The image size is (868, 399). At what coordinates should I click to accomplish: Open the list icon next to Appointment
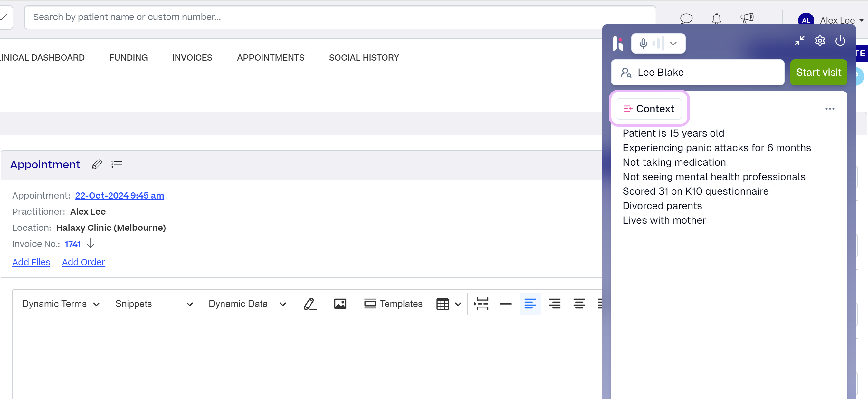(117, 165)
